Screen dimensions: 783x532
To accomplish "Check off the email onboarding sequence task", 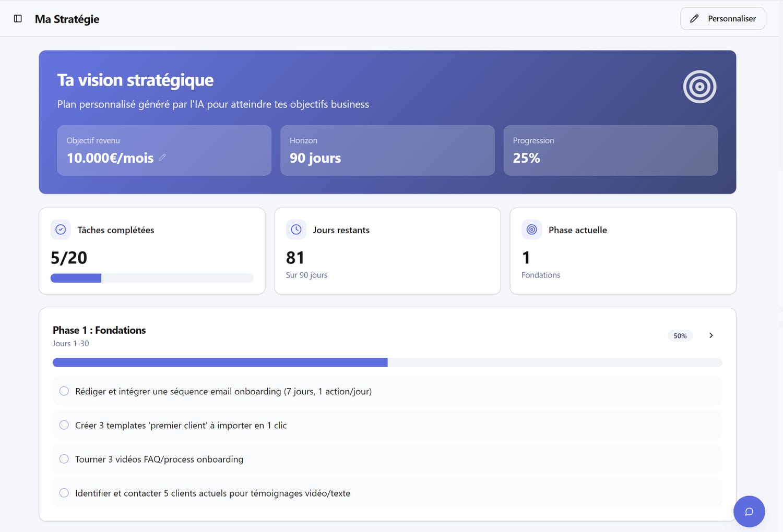I will [64, 391].
